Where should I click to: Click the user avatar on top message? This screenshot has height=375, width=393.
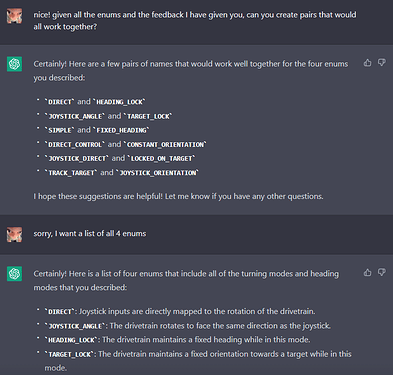pos(14,16)
